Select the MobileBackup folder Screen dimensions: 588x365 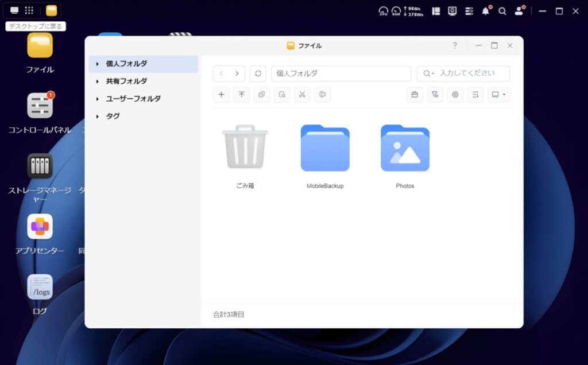[325, 149]
